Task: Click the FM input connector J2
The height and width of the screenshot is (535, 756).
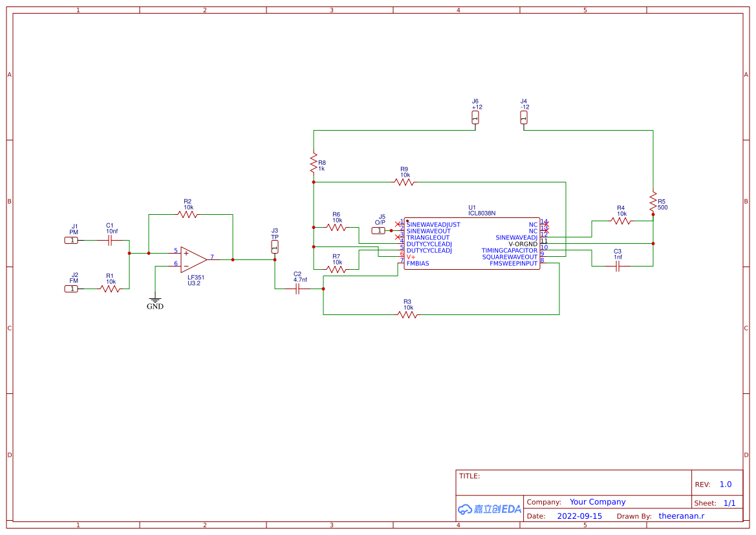Action: (72, 288)
